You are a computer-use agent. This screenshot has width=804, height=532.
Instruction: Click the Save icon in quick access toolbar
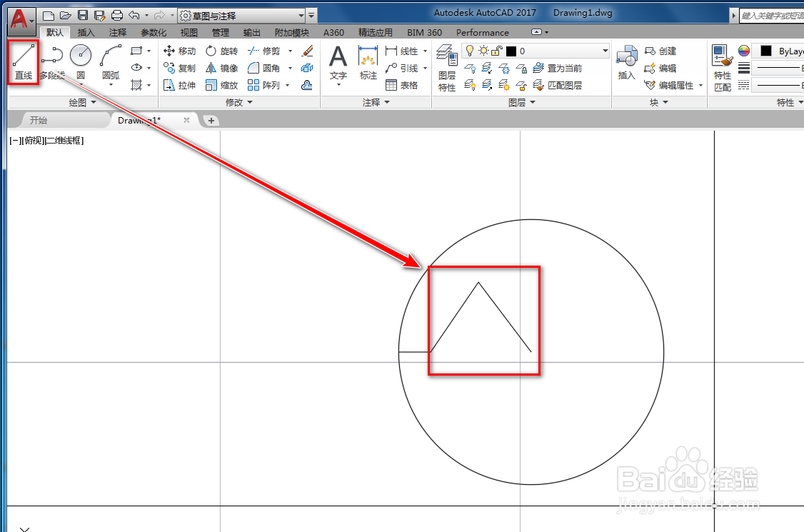83,16
